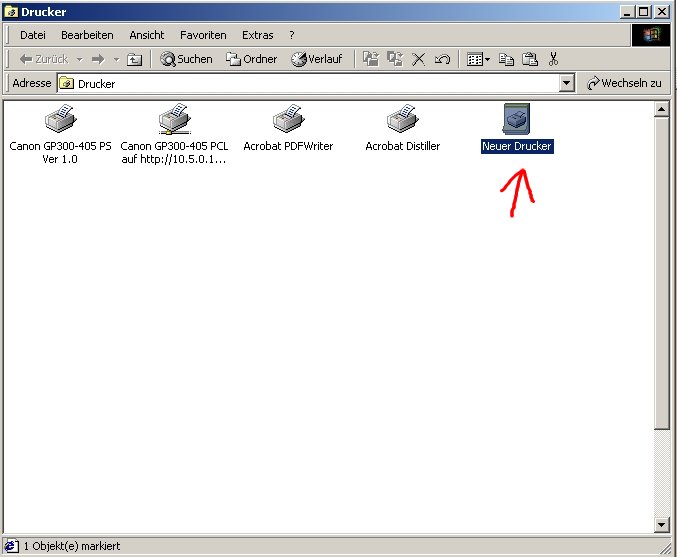Click the vertical scrollbar thumb

[x=661, y=273]
